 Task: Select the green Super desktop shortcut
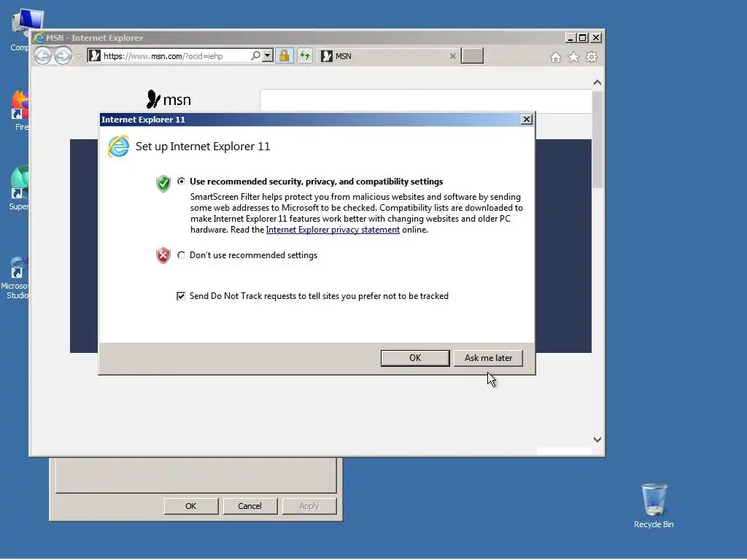click(19, 187)
